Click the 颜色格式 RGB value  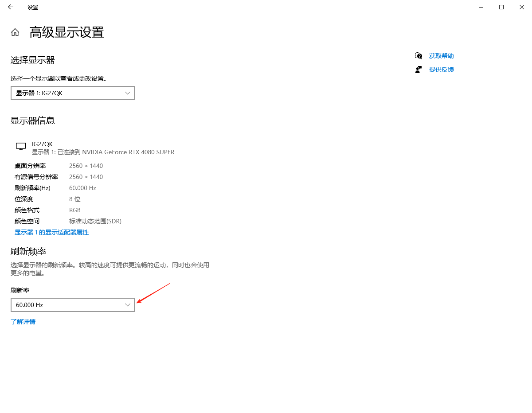(x=75, y=210)
